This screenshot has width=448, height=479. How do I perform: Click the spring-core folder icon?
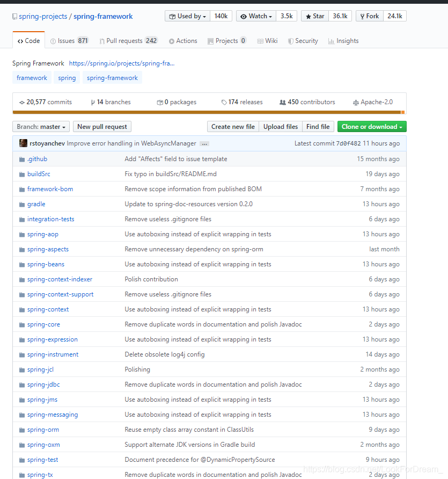click(x=21, y=325)
